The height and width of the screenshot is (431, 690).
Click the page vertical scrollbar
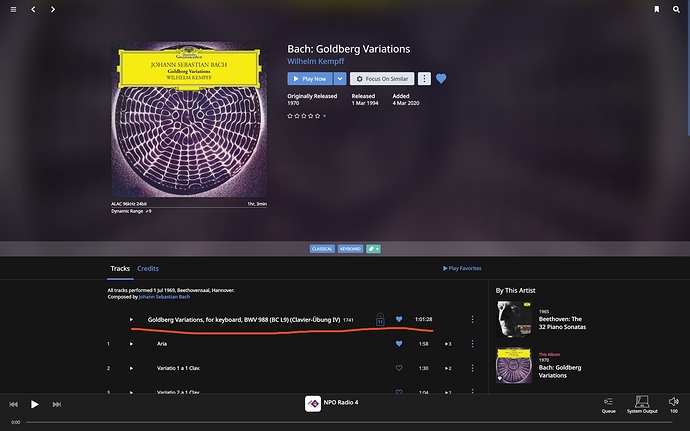(688, 68)
